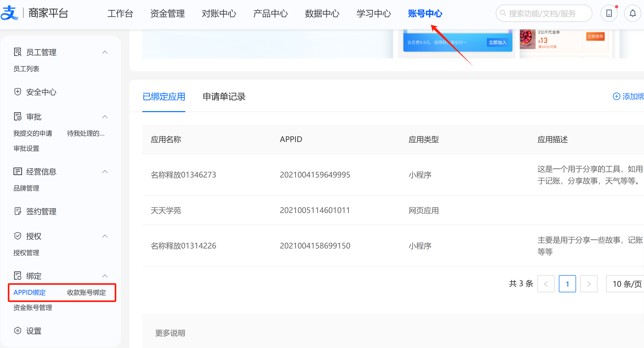Collapse the 授权 section chevron

[x=105, y=236]
